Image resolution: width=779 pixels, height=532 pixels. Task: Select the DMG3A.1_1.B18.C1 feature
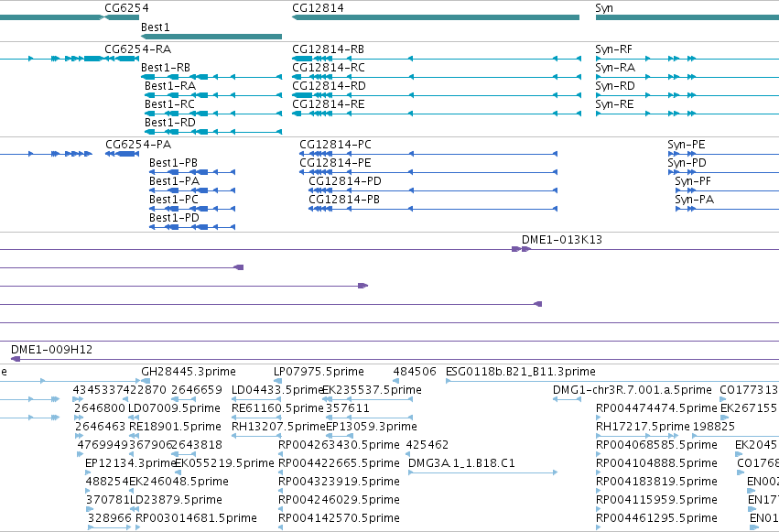click(x=461, y=463)
